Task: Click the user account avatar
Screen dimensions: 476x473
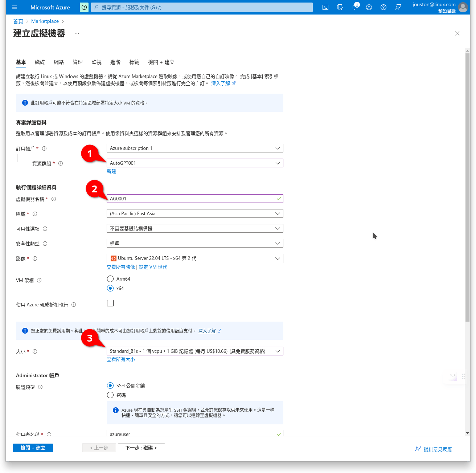Action: 463,7
